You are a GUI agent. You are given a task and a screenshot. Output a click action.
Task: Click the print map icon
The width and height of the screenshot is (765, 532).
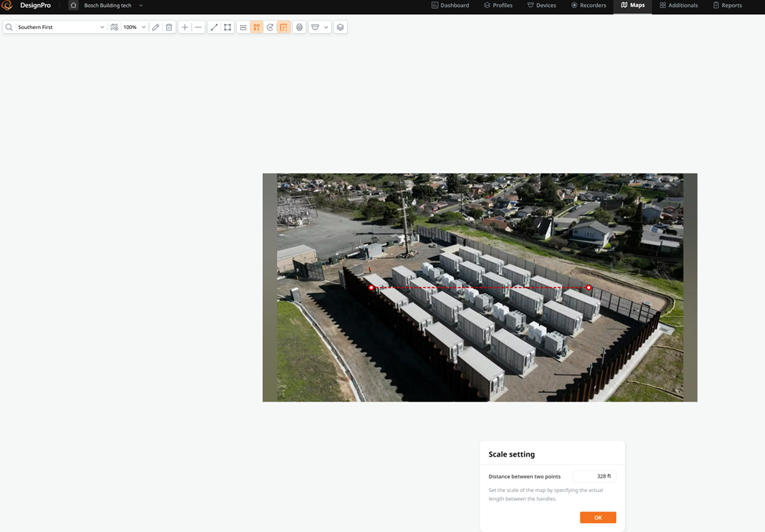click(x=300, y=27)
